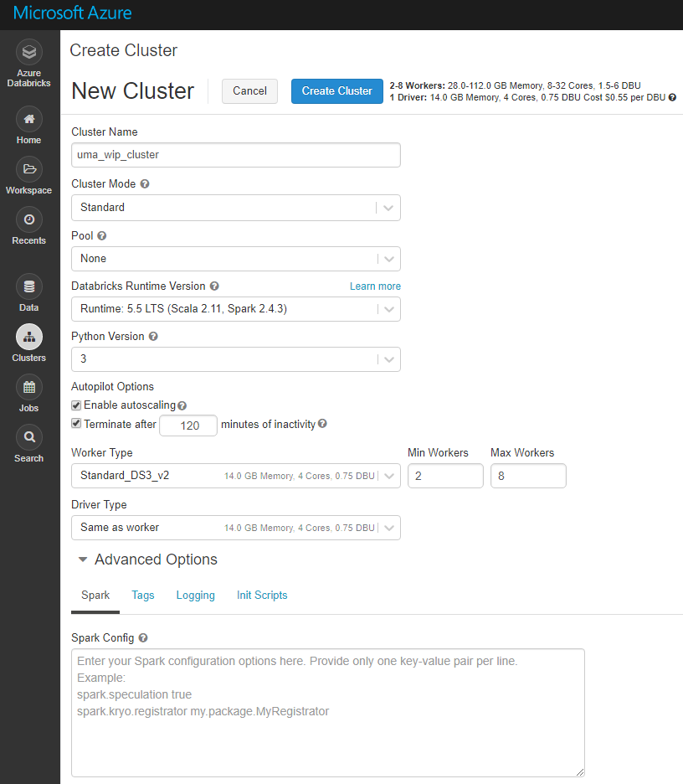The width and height of the screenshot is (683, 784).
Task: Switch to the Tags tab
Action: (x=143, y=596)
